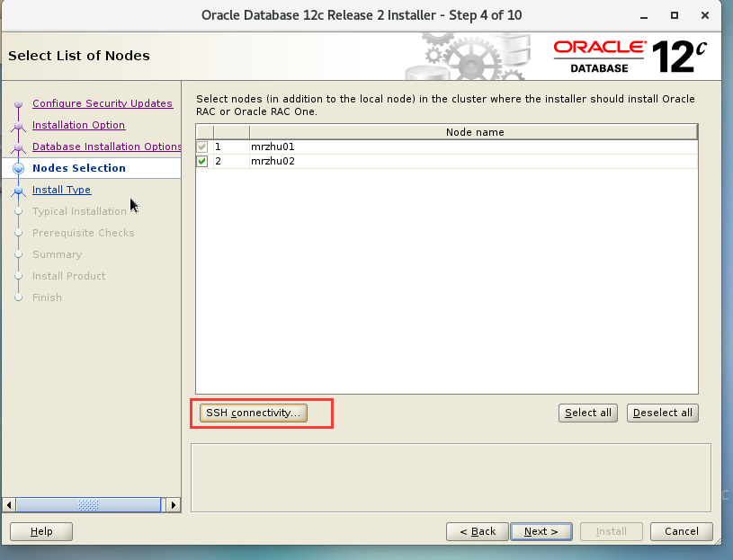Go to the Installation Option step
Image resolution: width=733 pixels, height=560 pixels.
pyautogui.click(x=78, y=125)
